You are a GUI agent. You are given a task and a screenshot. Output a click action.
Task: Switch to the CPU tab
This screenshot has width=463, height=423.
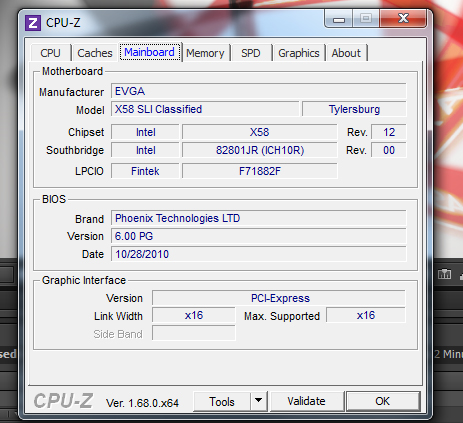(50, 53)
